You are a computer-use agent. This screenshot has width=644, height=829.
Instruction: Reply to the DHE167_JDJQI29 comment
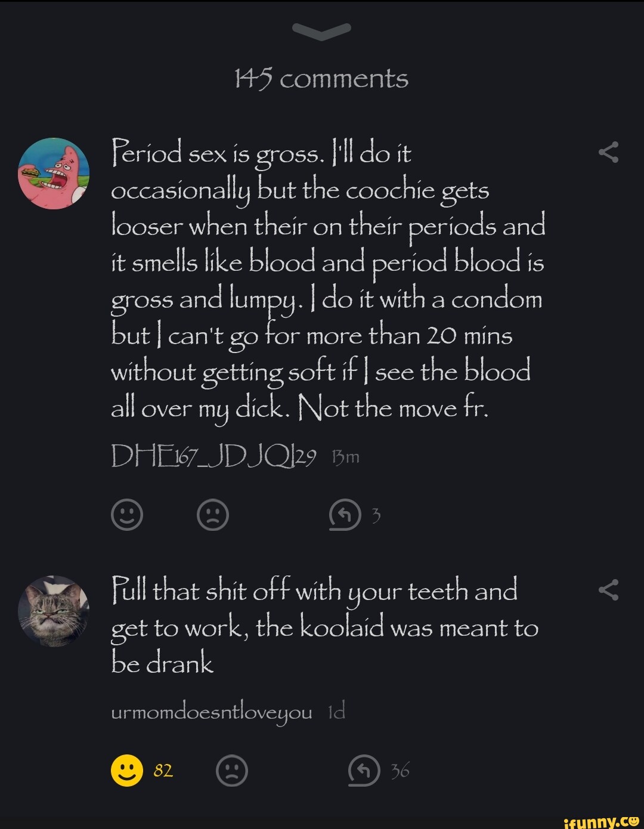tap(345, 515)
